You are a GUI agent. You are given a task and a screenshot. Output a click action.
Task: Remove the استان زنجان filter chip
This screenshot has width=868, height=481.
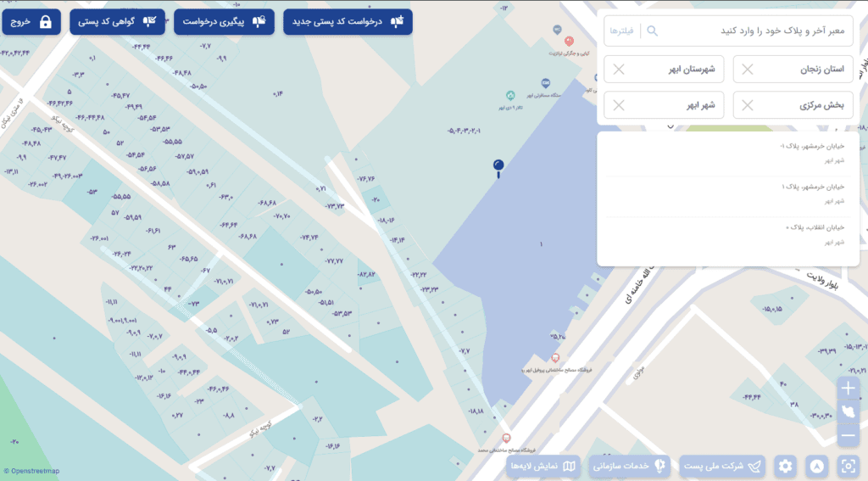click(x=748, y=70)
